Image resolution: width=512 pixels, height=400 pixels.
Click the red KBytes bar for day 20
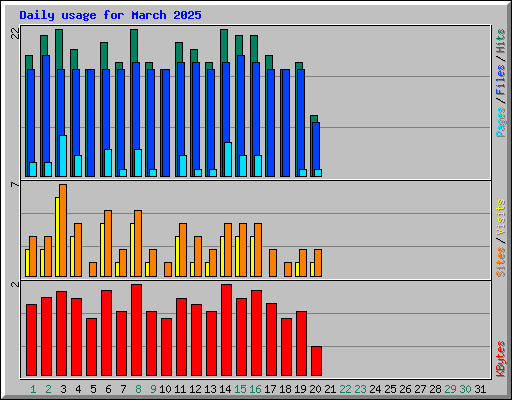coord(317,361)
